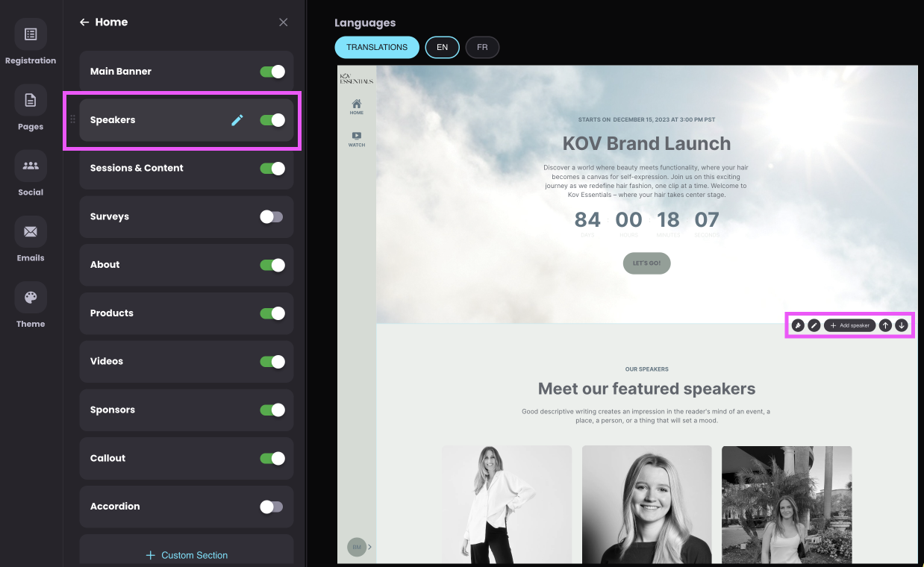924x567 pixels.
Task: Select the About section label
Action: tap(105, 265)
